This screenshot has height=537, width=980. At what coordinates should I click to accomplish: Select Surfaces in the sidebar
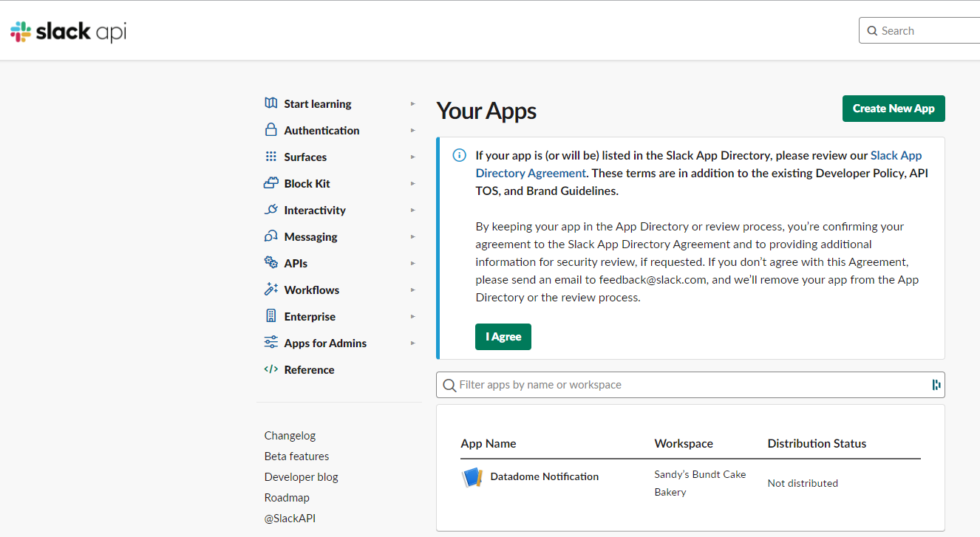(x=305, y=157)
